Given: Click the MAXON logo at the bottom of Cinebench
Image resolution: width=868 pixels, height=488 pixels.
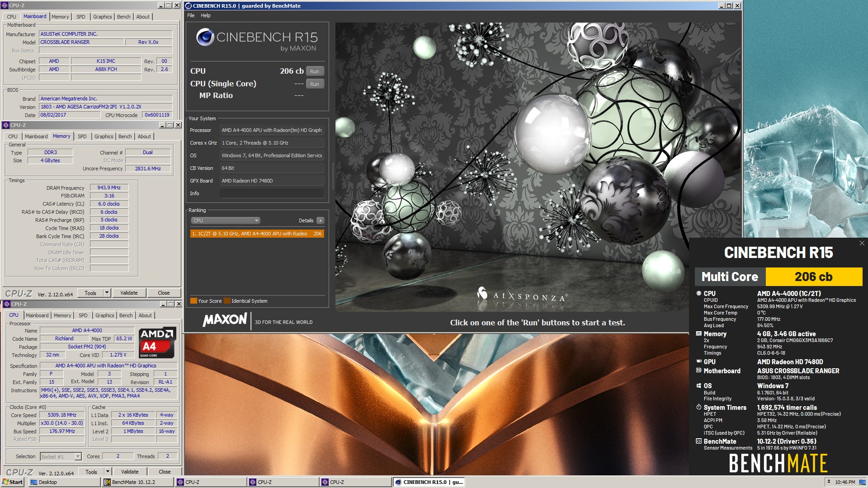Looking at the screenshot, I should 225,320.
